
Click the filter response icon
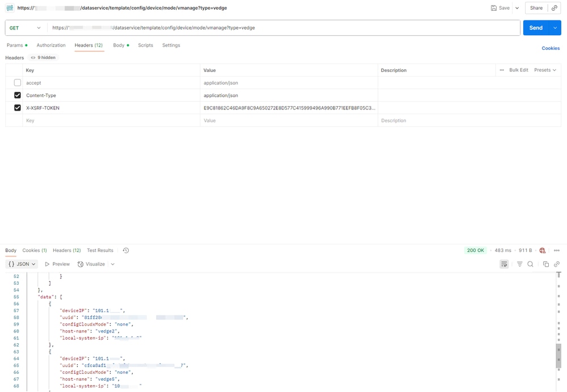click(x=520, y=264)
